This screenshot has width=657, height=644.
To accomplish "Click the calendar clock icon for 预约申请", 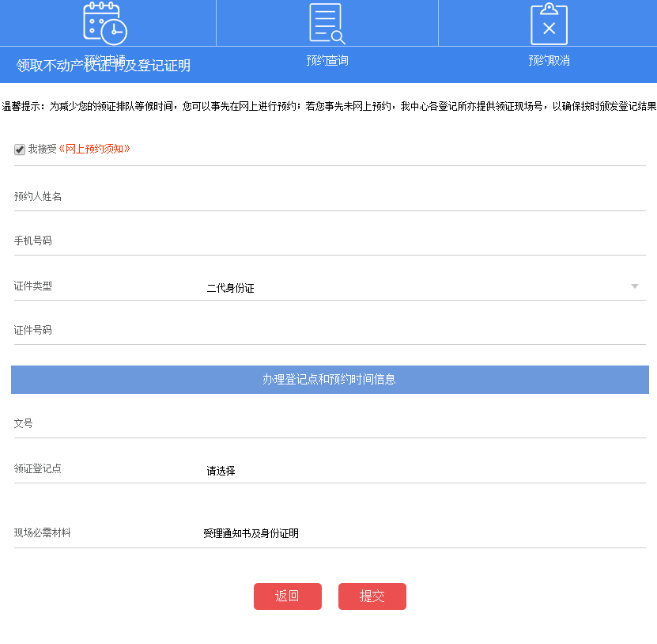I will [105, 23].
